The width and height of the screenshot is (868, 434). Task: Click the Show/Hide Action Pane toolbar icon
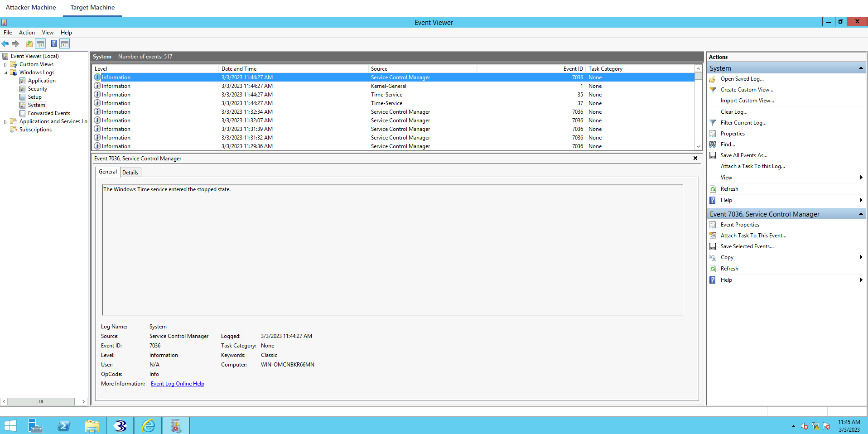(x=65, y=44)
